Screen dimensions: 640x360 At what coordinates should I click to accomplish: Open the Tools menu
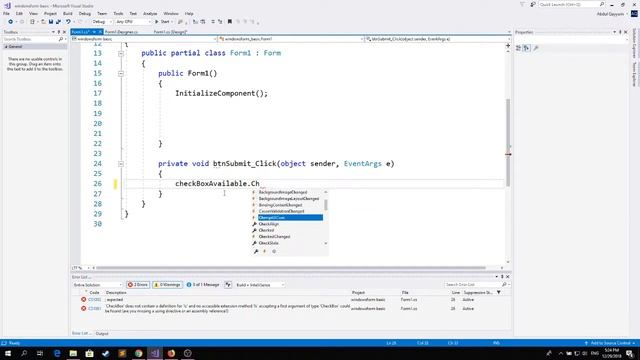click(x=118, y=13)
